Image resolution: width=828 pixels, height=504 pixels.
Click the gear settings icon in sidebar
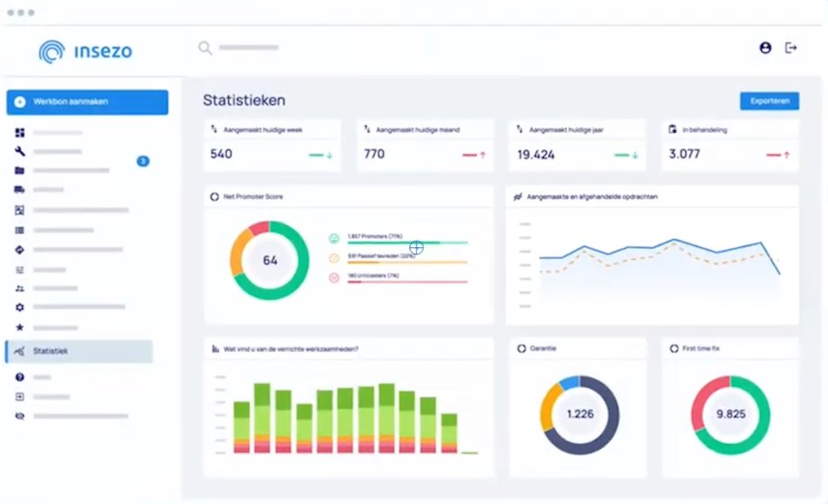(20, 308)
